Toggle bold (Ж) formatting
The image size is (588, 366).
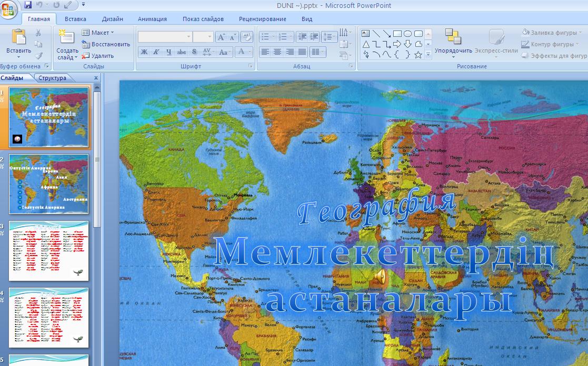coord(144,52)
